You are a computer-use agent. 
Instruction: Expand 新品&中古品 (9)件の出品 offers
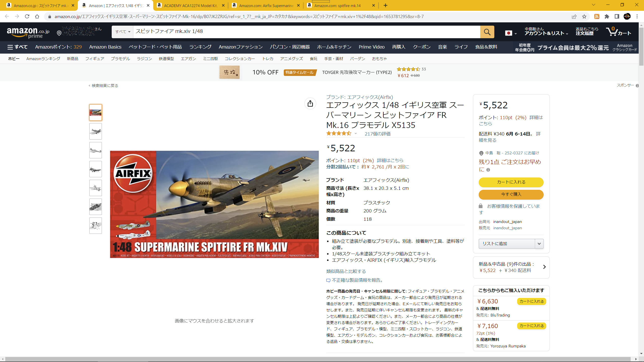point(511,267)
